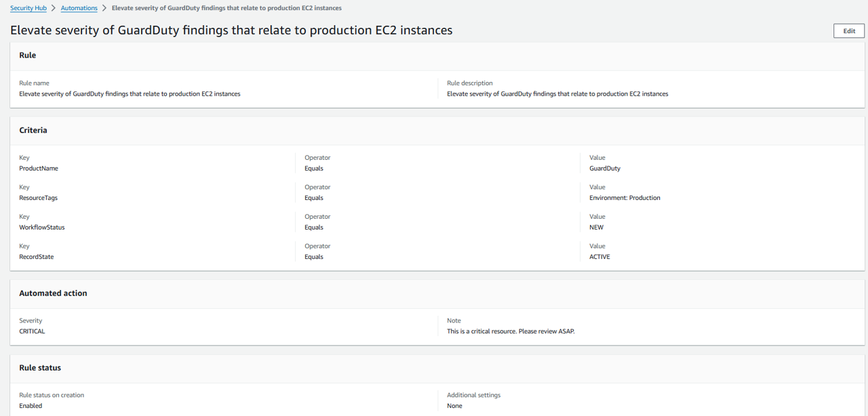Image resolution: width=868 pixels, height=416 pixels.
Task: Click the GuardDuty criteria value
Action: click(x=605, y=169)
